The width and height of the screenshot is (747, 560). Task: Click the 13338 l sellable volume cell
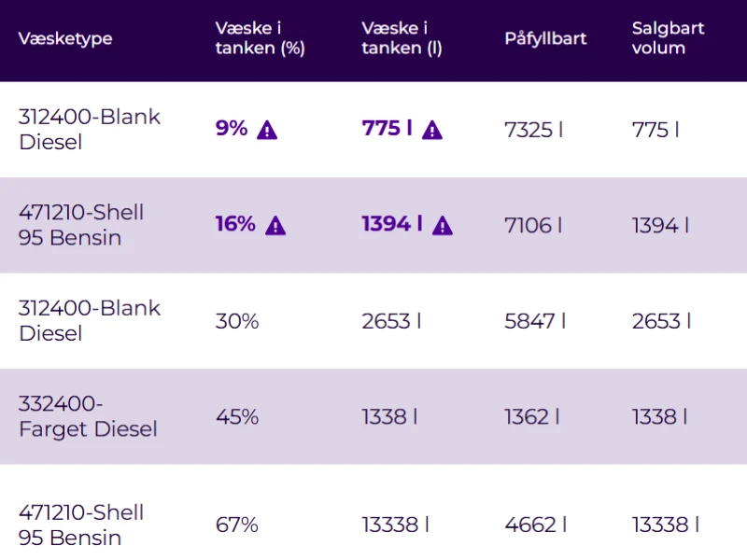click(665, 525)
